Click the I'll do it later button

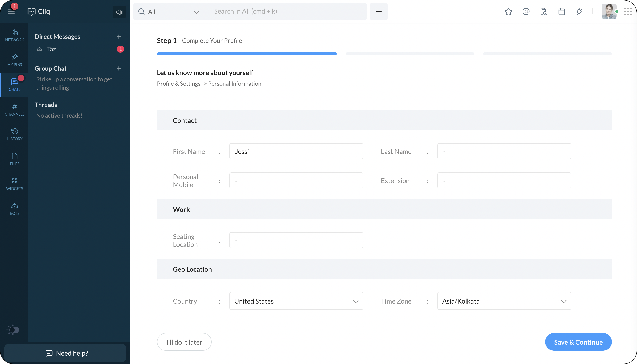184,342
